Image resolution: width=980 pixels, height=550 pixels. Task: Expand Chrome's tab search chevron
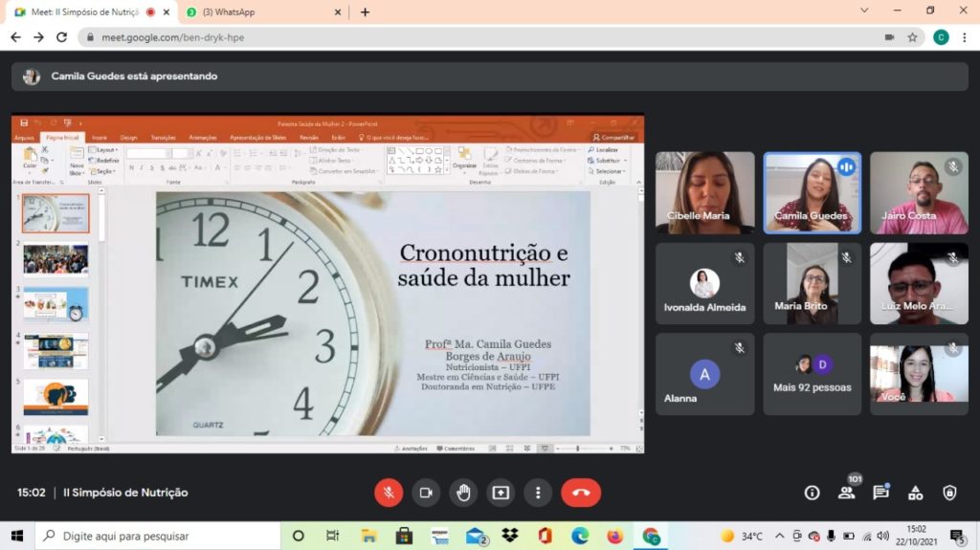coord(864,11)
